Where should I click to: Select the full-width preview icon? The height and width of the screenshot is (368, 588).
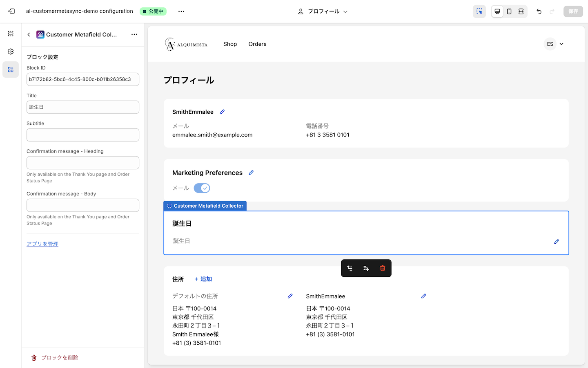pos(521,11)
